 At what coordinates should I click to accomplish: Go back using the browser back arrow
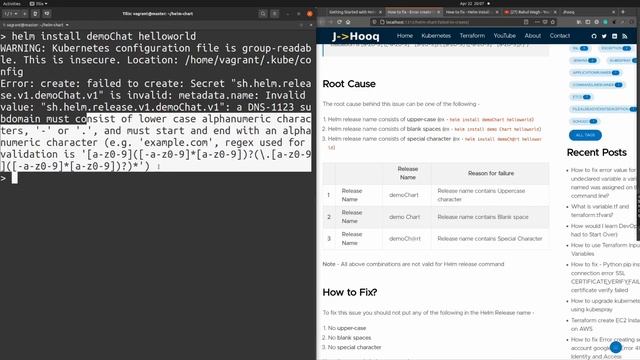322,22
